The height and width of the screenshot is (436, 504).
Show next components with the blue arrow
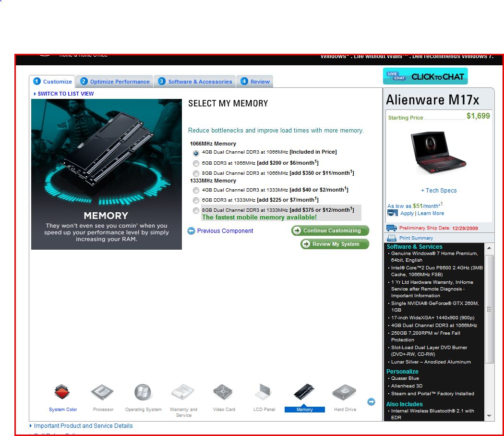(x=371, y=401)
